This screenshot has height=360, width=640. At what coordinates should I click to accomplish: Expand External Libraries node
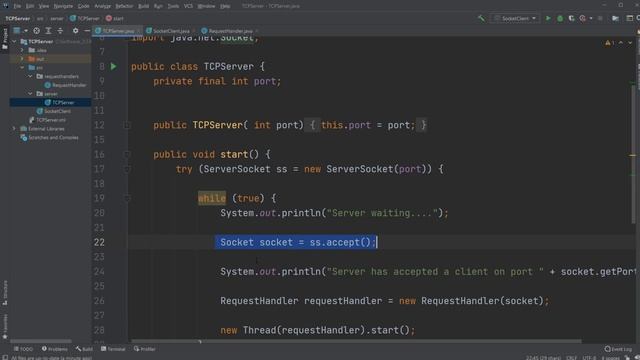coord(14,129)
